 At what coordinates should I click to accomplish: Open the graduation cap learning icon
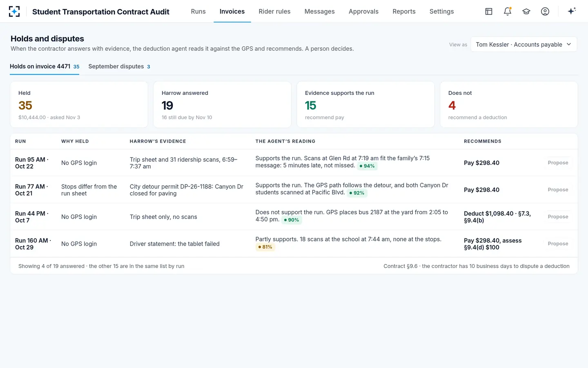click(526, 11)
